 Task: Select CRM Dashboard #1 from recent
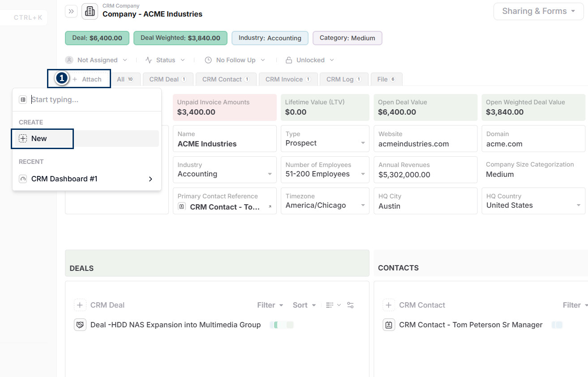[87, 179]
